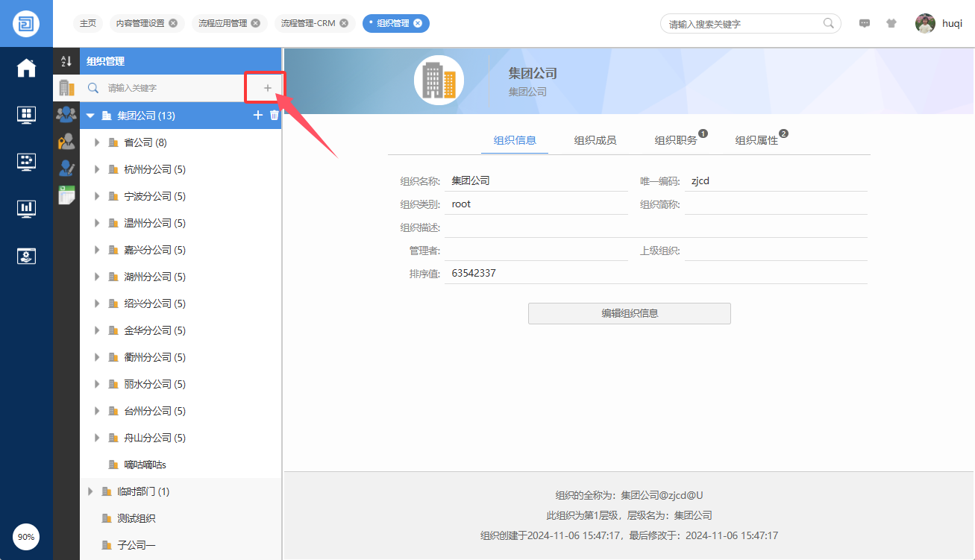Click the plus icon next to search box

coord(267,88)
